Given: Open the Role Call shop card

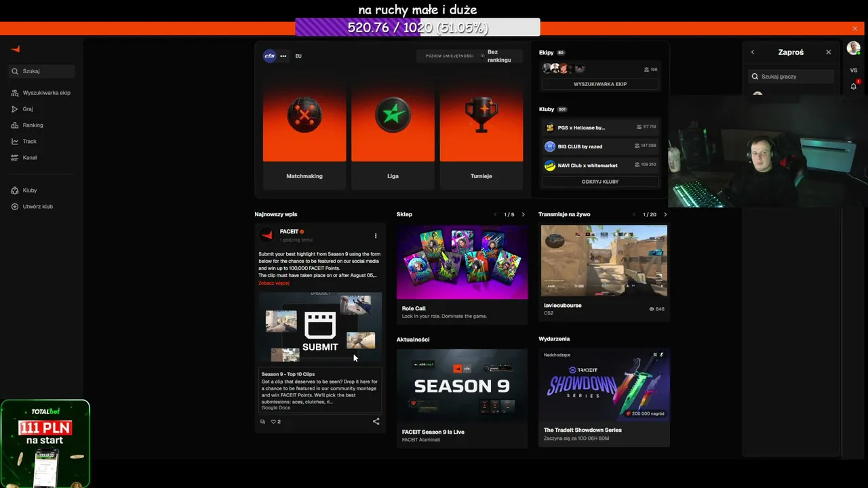Looking at the screenshot, I should click(x=462, y=274).
